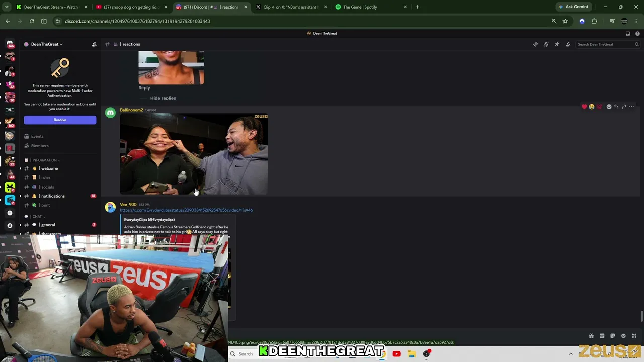Screen dimensions: 644x362
Task: Switch to The Game Spotify tab
Action: tap(371, 7)
